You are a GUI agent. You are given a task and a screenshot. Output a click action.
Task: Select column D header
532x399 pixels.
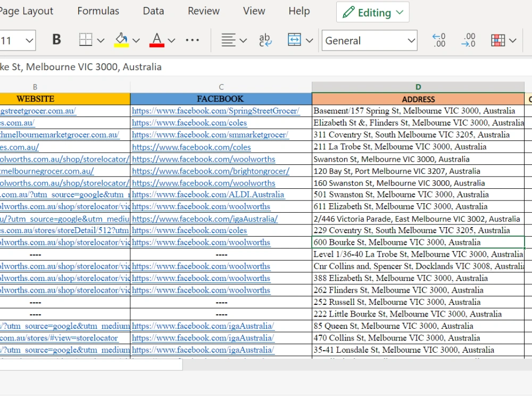click(x=418, y=87)
